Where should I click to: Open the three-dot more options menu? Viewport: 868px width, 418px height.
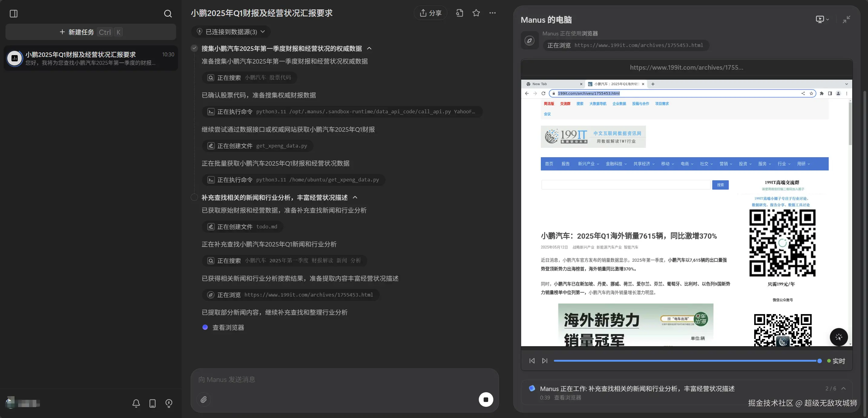[x=492, y=13]
